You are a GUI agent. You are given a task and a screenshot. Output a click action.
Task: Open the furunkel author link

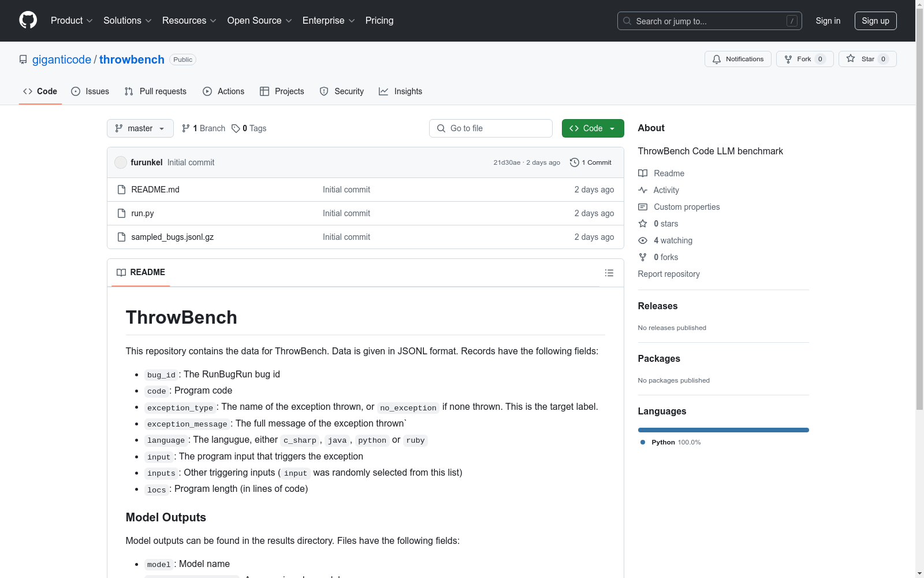click(x=147, y=162)
